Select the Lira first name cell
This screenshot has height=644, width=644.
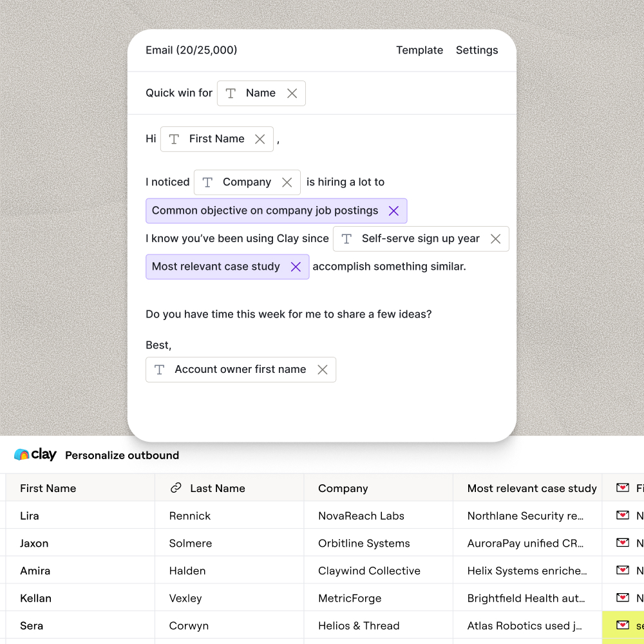pyautogui.click(x=80, y=515)
